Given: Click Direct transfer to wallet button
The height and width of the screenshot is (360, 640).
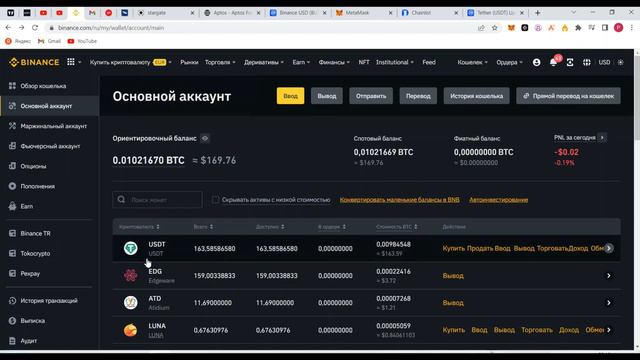Looking at the screenshot, I should [568, 96].
